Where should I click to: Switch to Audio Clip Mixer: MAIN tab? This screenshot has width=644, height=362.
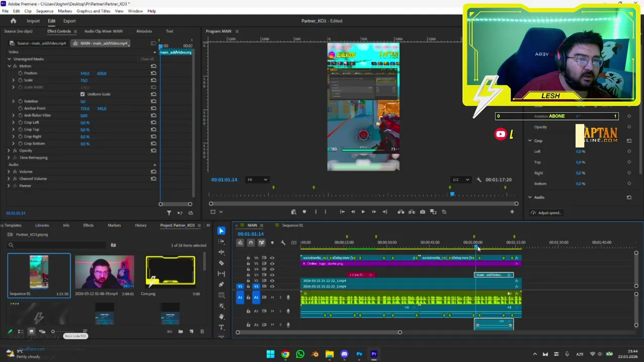[x=103, y=31]
